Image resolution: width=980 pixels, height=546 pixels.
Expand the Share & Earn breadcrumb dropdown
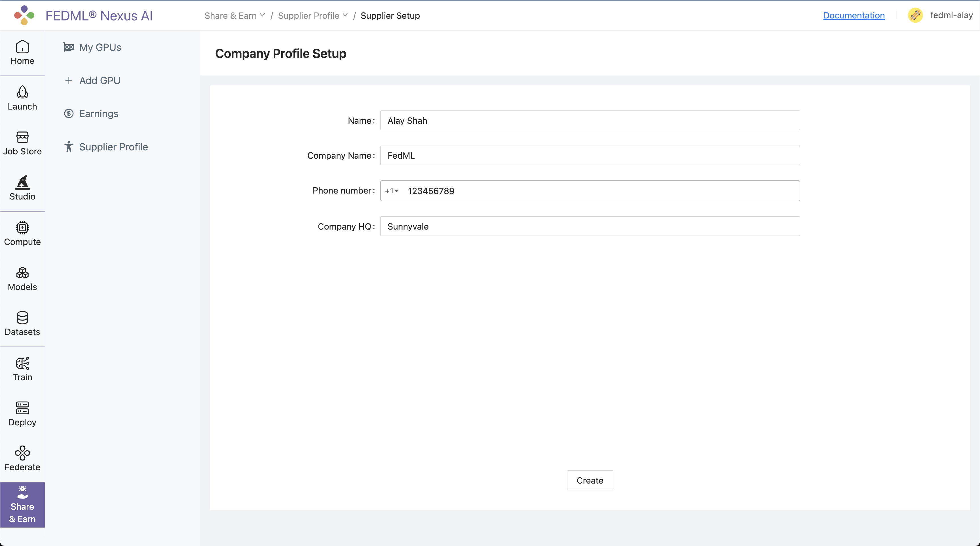(x=234, y=16)
